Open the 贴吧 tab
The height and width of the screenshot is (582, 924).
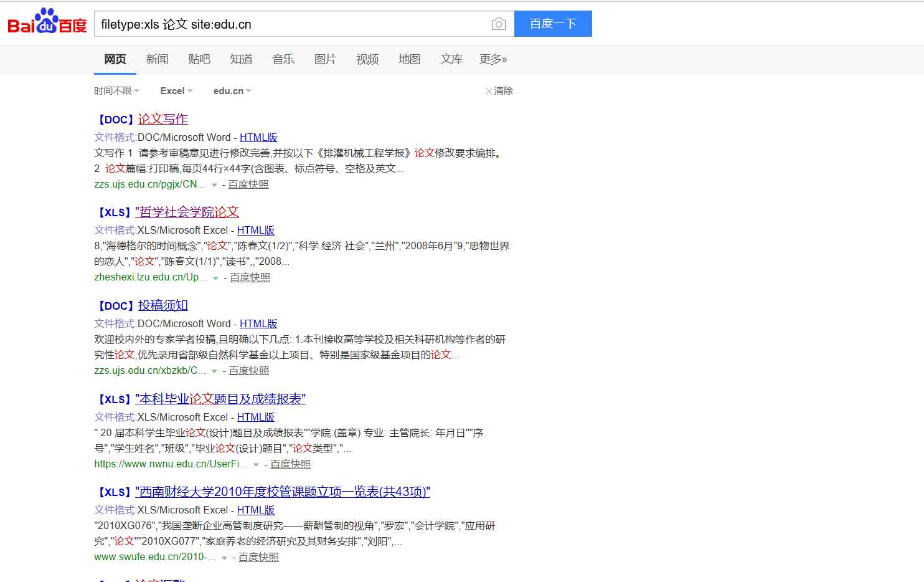click(x=199, y=59)
